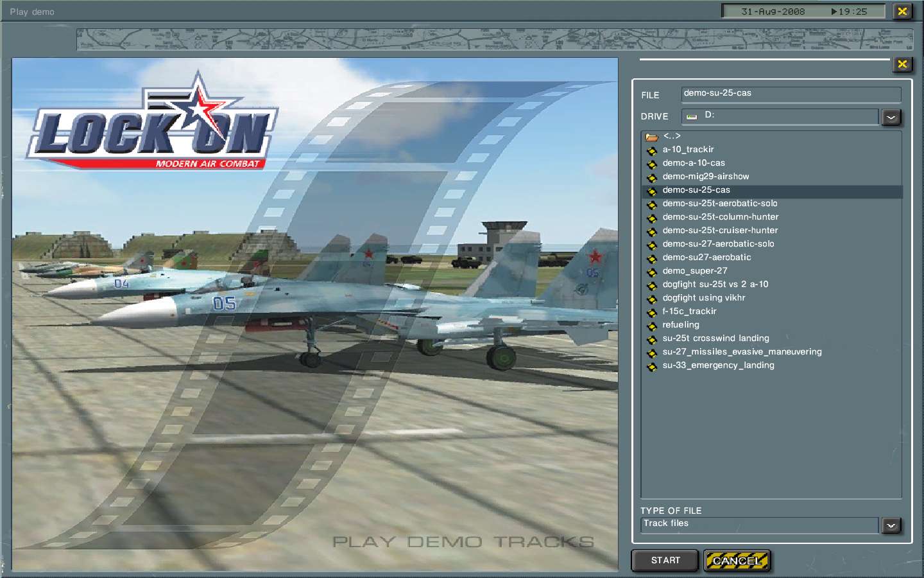The height and width of the screenshot is (578, 924).
Task: Click the 31-Aug-2008 date display
Action: pos(773,12)
